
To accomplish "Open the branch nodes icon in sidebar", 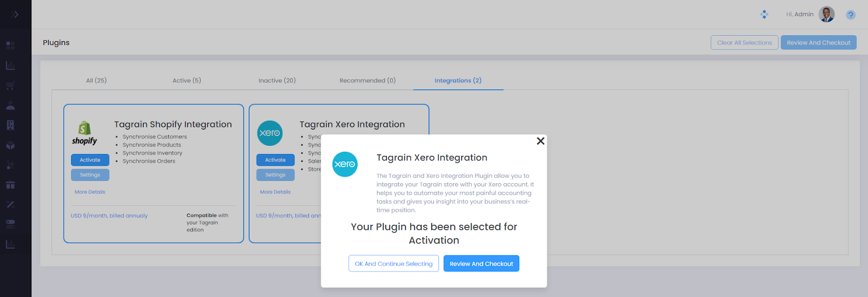I will coord(10,165).
